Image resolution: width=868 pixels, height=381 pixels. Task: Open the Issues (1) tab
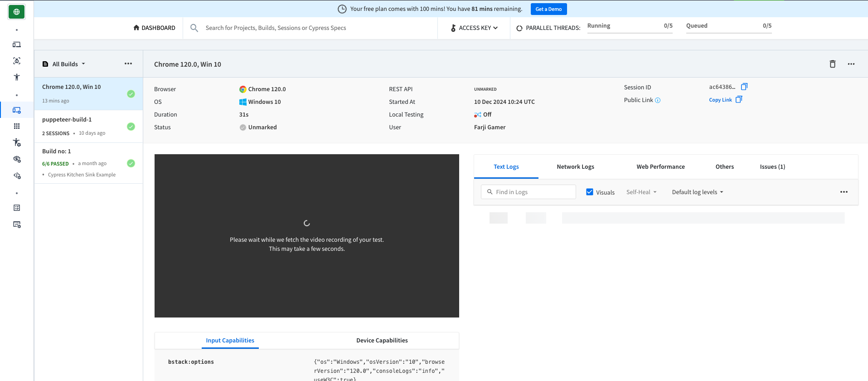[772, 166]
